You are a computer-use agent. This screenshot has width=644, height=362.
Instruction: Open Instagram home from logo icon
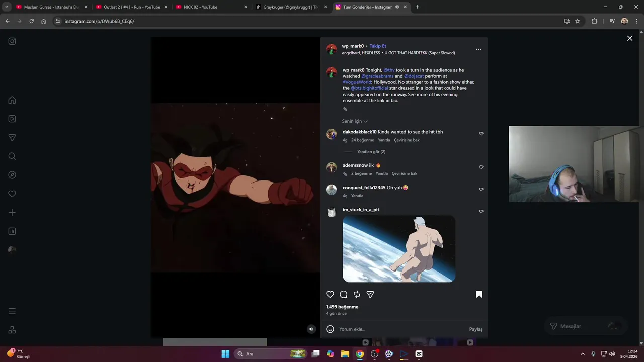[x=12, y=41]
